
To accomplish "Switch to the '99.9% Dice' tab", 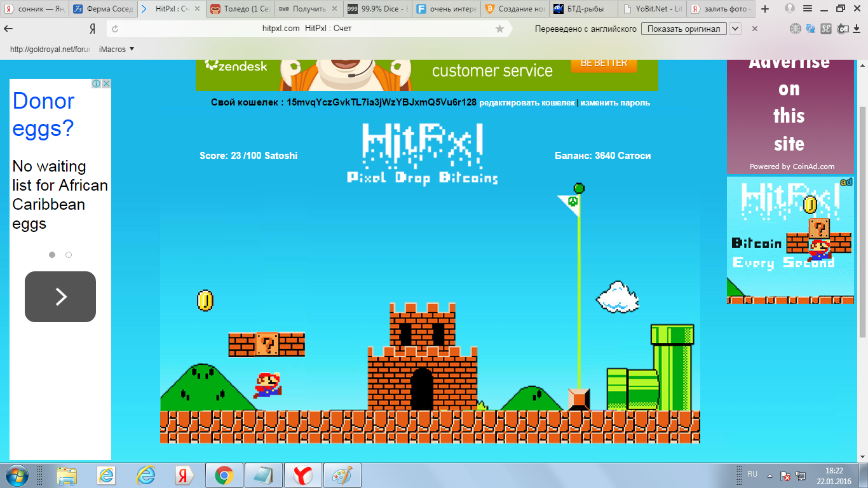I will pyautogui.click(x=378, y=9).
